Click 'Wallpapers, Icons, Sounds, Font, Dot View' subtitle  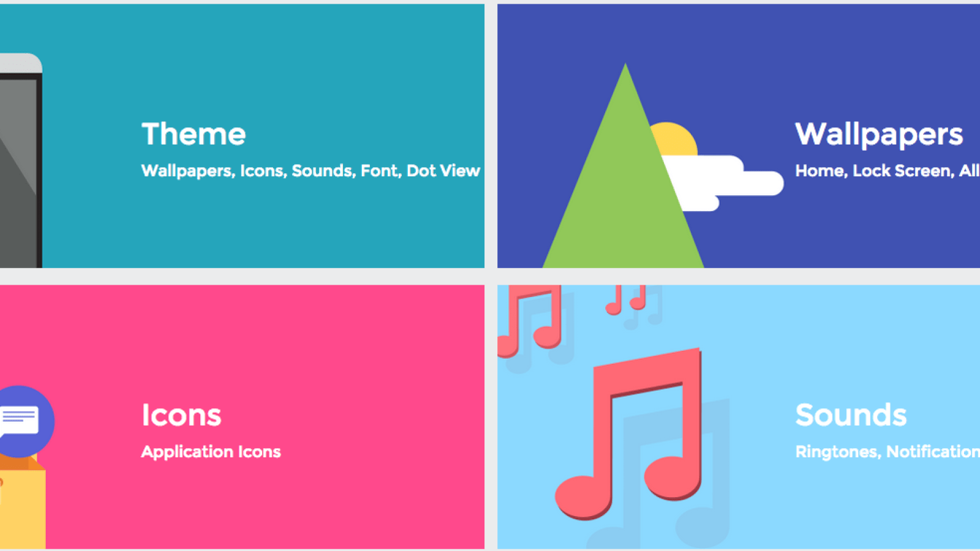311,171
